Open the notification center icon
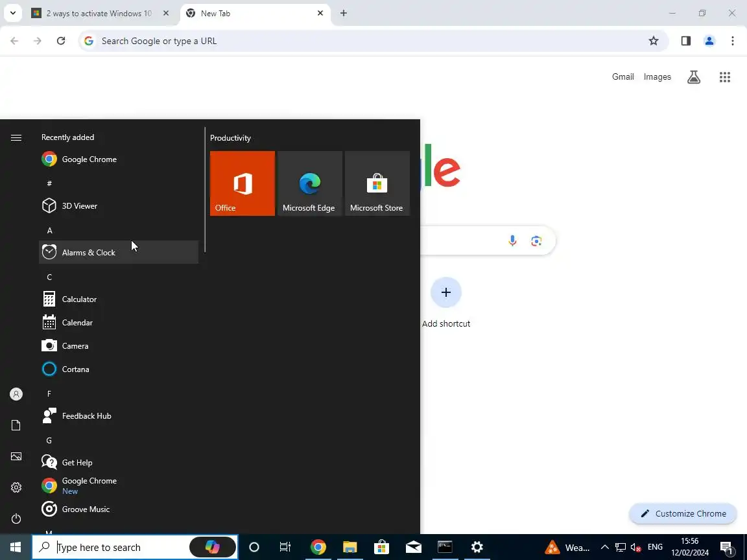 (726, 547)
